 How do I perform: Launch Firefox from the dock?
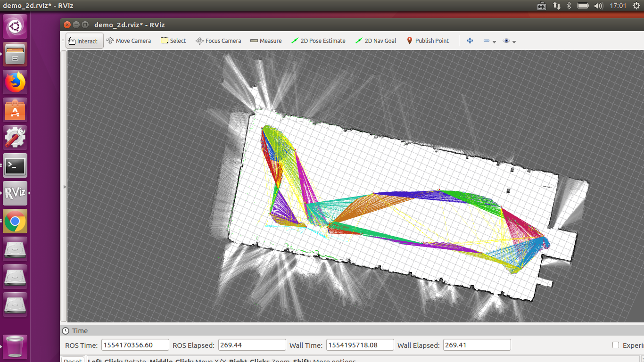coord(15,82)
